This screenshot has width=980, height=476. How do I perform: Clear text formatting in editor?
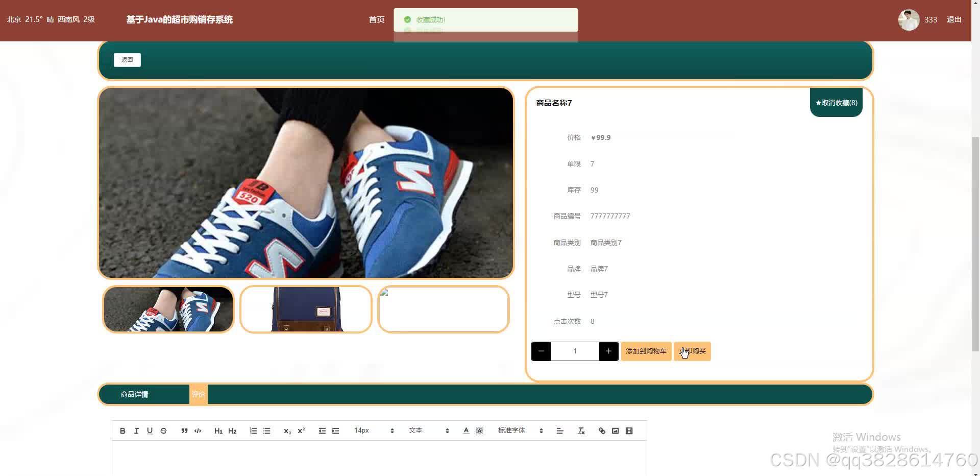[x=581, y=431]
